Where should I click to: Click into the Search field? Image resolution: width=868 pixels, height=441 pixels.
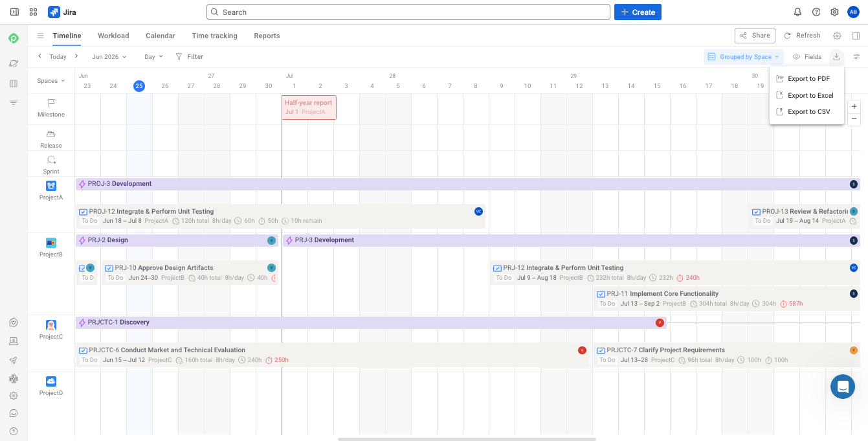408,12
